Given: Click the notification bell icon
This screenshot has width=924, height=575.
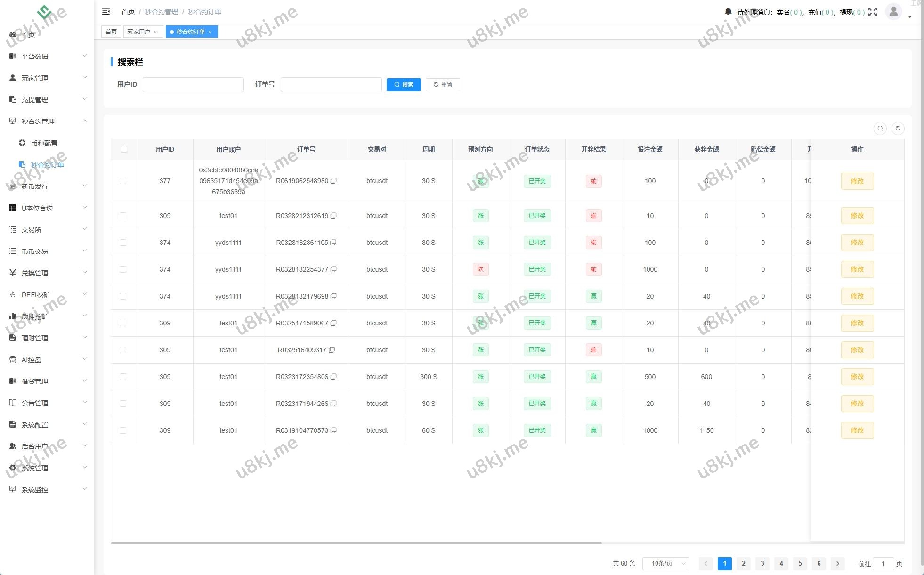Looking at the screenshot, I should pos(728,12).
